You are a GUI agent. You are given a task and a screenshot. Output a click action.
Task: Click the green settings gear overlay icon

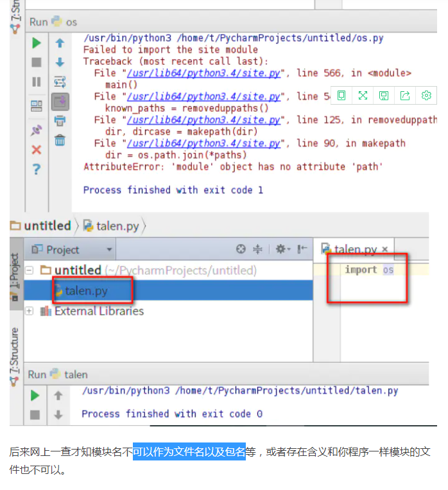[x=426, y=95]
